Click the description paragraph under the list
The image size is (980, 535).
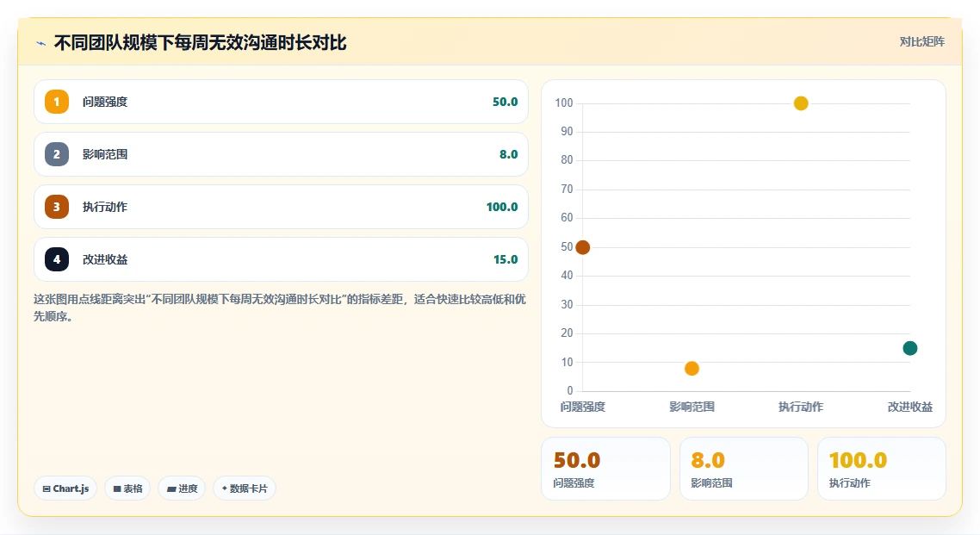280,308
